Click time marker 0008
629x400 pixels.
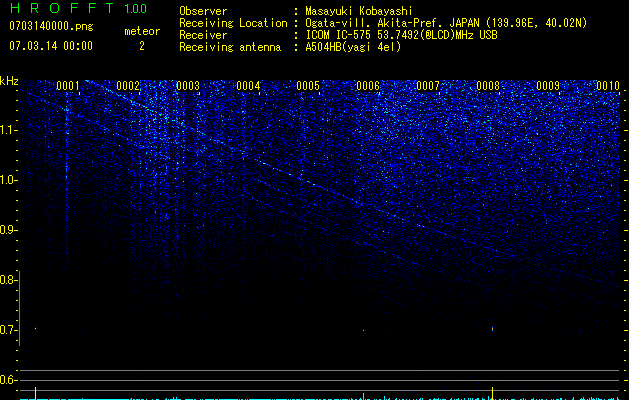pyautogui.click(x=488, y=85)
